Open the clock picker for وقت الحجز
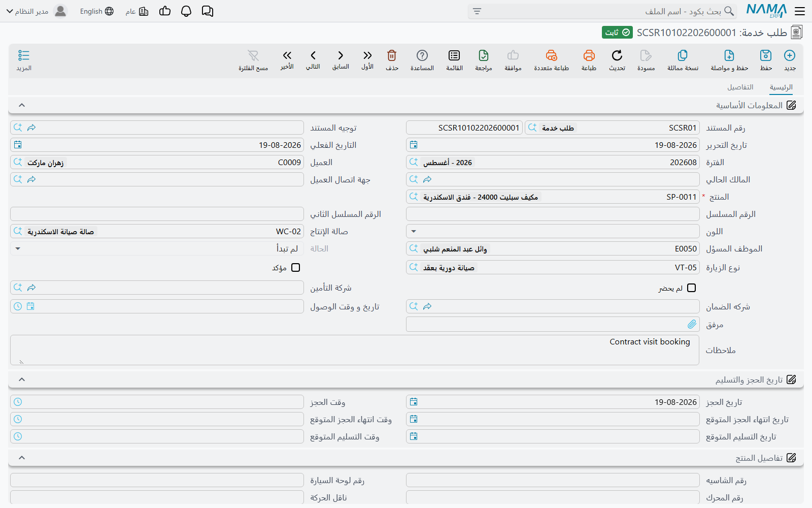 [18, 402]
